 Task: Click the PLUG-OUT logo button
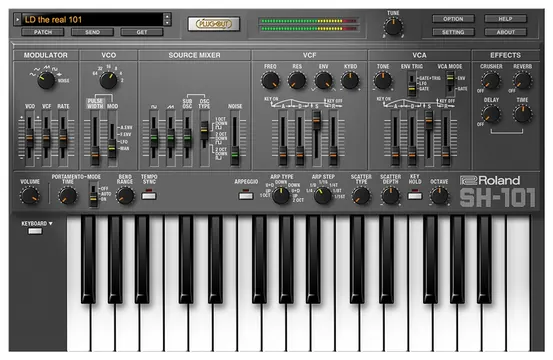tap(214, 24)
